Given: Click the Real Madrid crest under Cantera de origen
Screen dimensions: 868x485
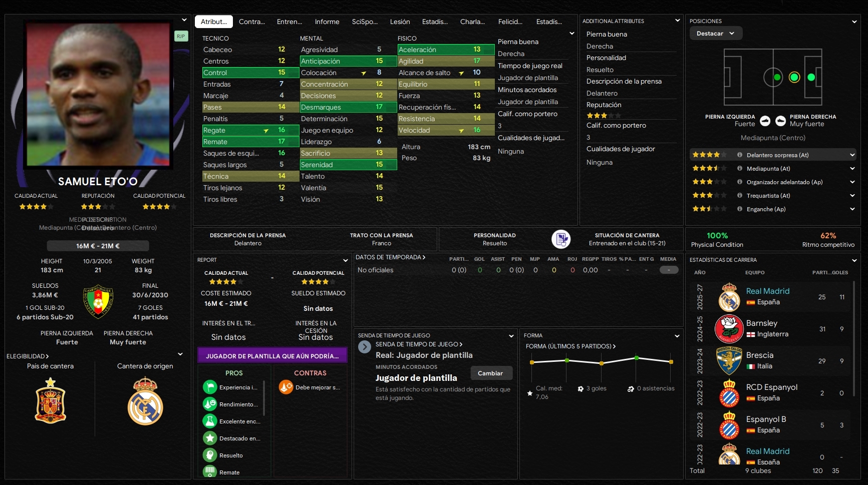Looking at the screenshot, I should (145, 401).
